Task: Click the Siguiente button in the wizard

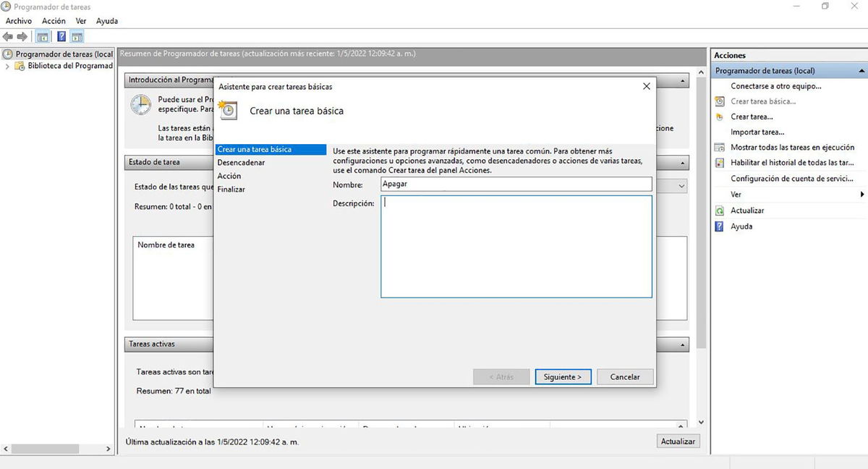Action: coord(563,376)
